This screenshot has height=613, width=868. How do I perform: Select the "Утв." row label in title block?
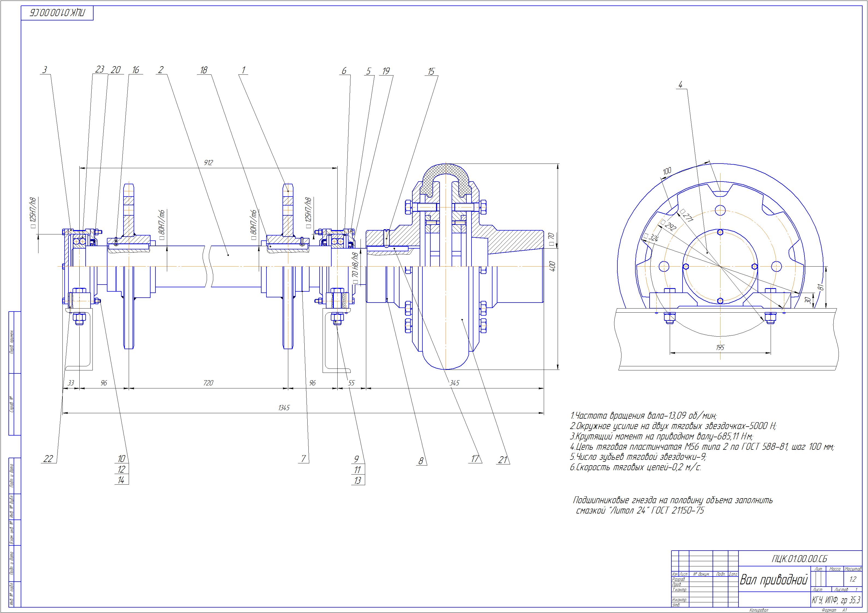click(x=676, y=605)
